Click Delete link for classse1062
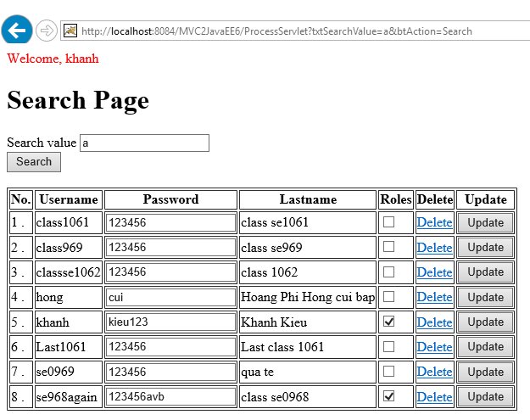530x420 pixels. (434, 272)
